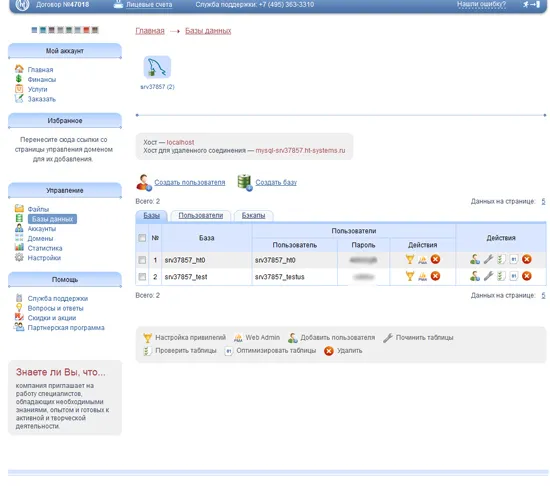Open privileges settings for user srv37857_testus
This screenshot has width=550, height=486.
click(410, 276)
